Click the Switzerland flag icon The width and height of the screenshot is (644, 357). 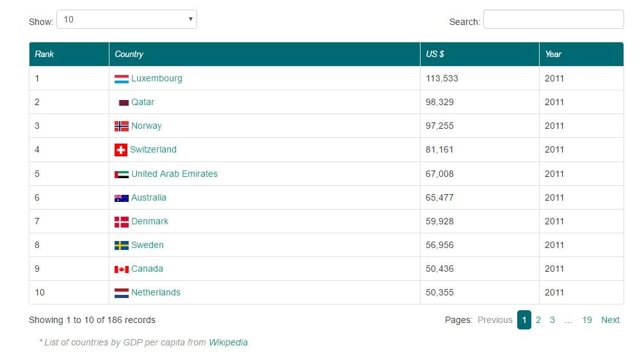pos(121,150)
